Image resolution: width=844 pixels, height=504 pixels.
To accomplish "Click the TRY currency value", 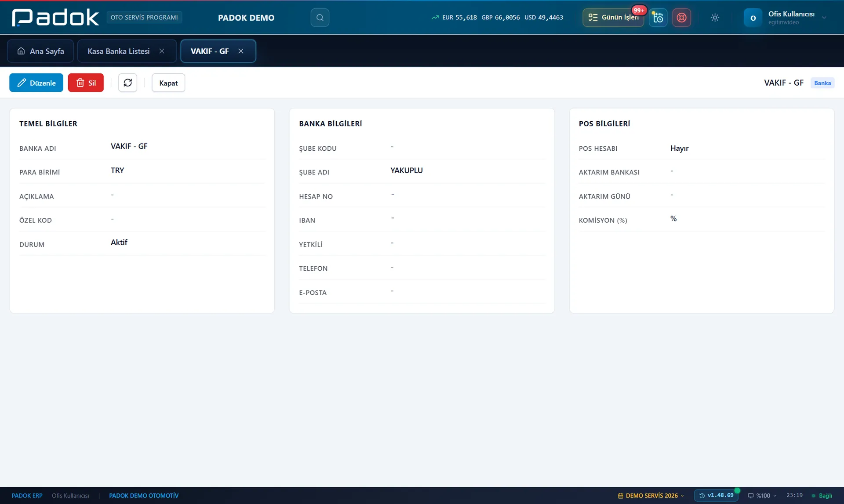I will point(117,170).
